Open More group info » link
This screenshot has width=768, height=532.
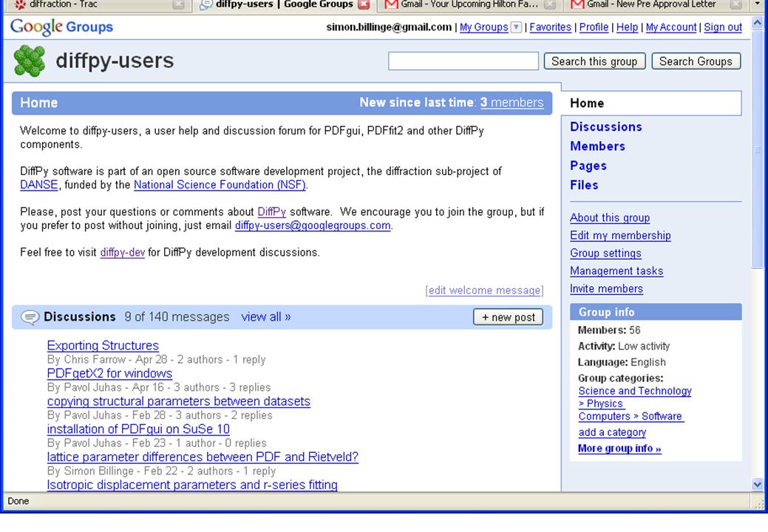[x=619, y=449]
